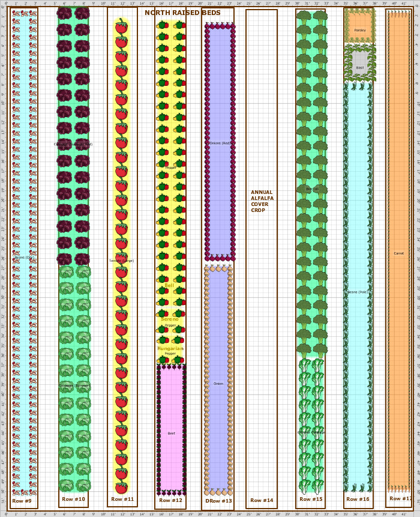
Task: Click the Chinese Cabbage planting label
Action: click(x=312, y=431)
